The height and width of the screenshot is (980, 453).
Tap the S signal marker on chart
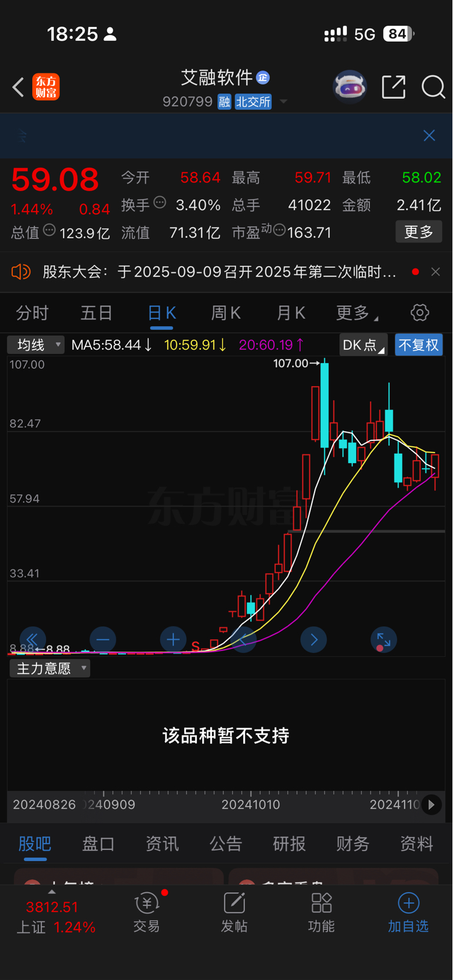(x=195, y=646)
